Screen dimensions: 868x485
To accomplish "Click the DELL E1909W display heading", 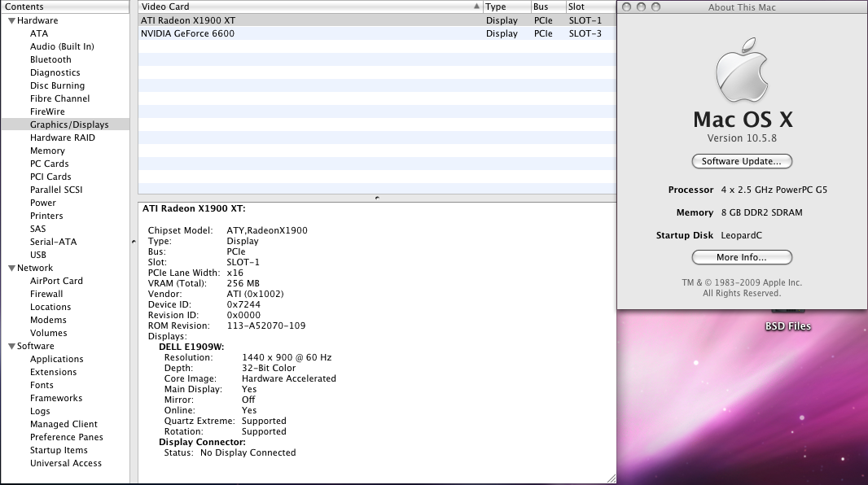I will coord(191,347).
